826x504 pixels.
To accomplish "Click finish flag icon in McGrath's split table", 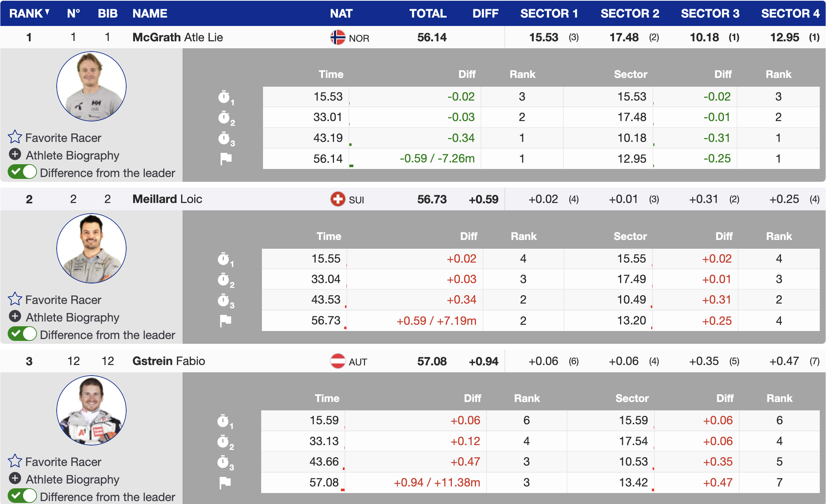I will (x=226, y=159).
